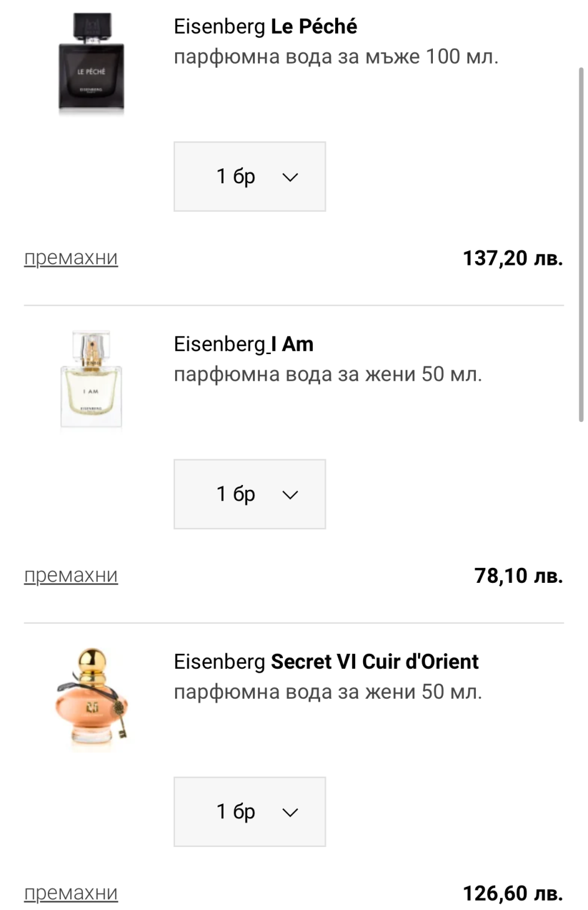Remove Le Péché using its премахни link
588x910 pixels.
[x=71, y=257]
